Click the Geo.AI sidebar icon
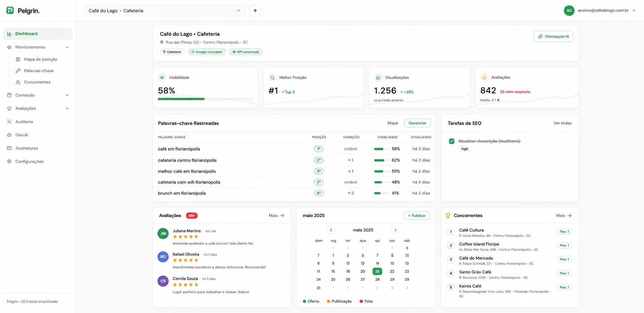 [x=9, y=135]
